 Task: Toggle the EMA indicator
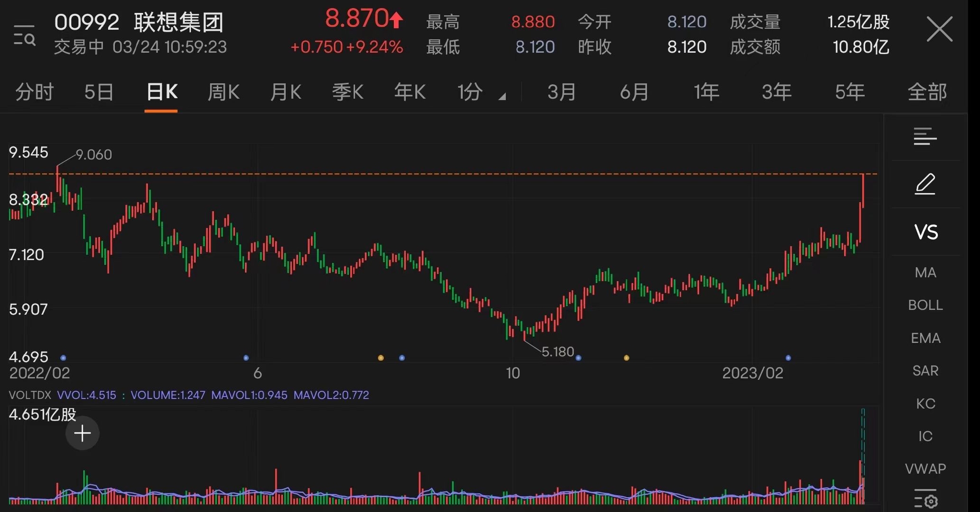coord(925,338)
